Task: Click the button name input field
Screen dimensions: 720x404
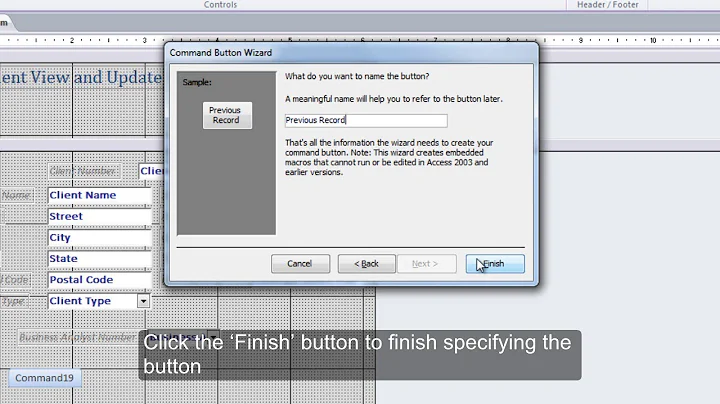Action: point(366,120)
